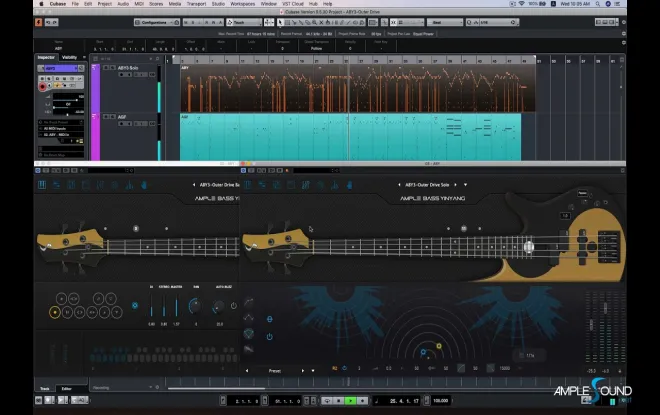Open the Main panel icon in right Ample Bass window
Screen dimensions: 660x415
tap(248, 185)
